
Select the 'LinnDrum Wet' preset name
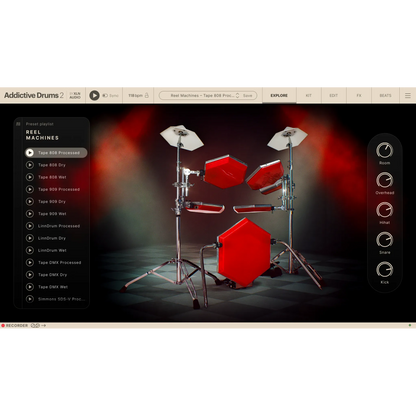click(52, 250)
